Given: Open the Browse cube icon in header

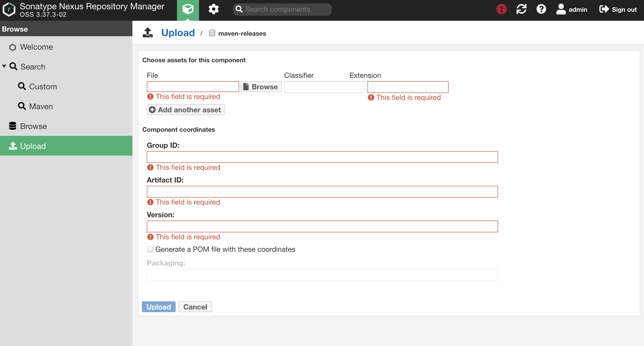Looking at the screenshot, I should (x=188, y=9).
